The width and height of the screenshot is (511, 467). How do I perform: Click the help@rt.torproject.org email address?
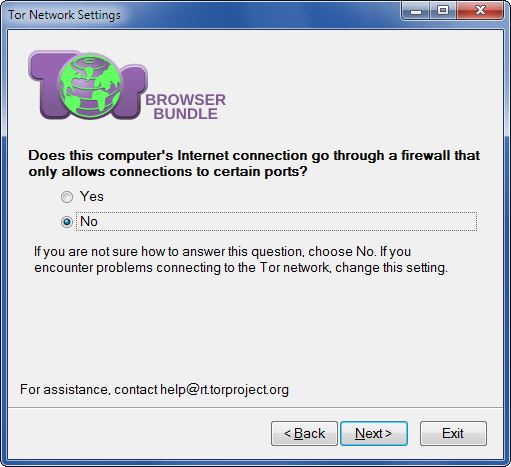(x=224, y=390)
